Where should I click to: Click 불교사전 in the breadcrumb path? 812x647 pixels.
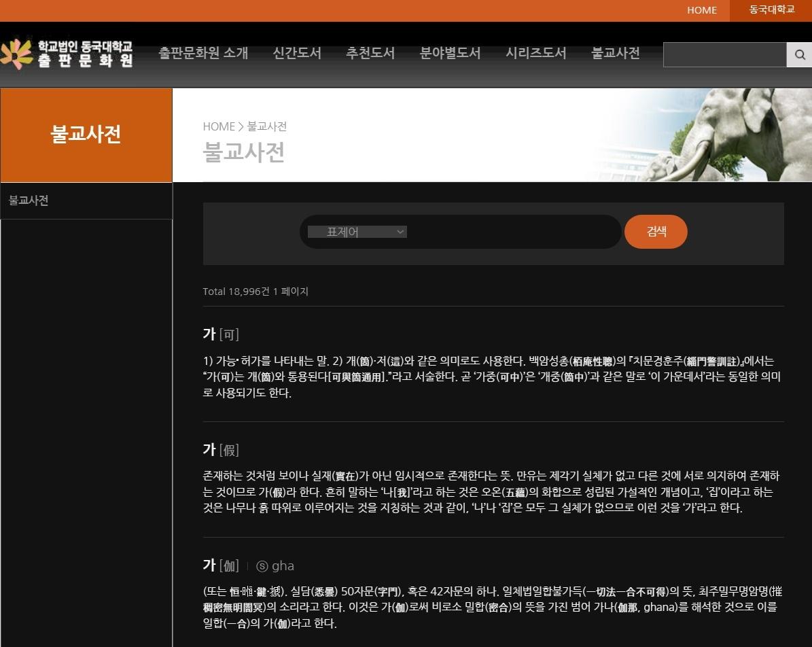click(267, 126)
